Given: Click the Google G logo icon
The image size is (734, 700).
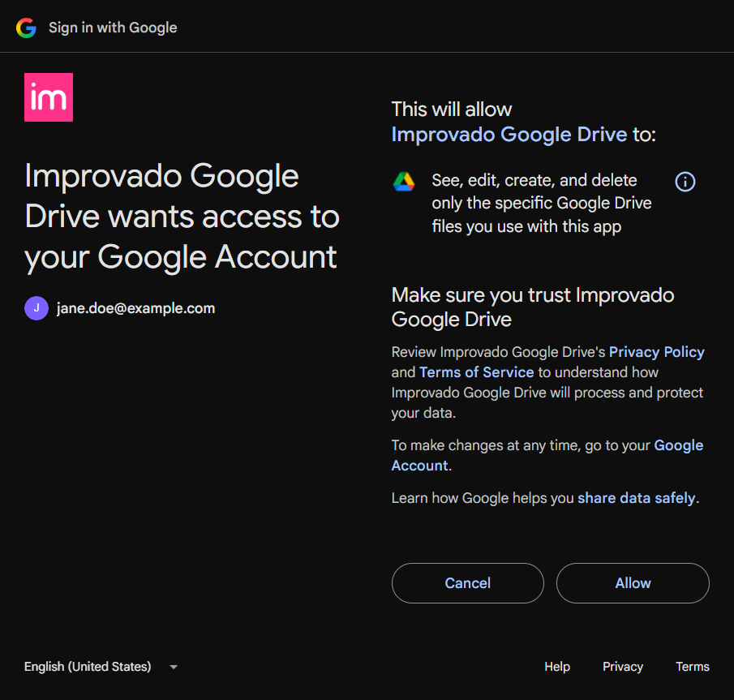Looking at the screenshot, I should pyautogui.click(x=26, y=28).
